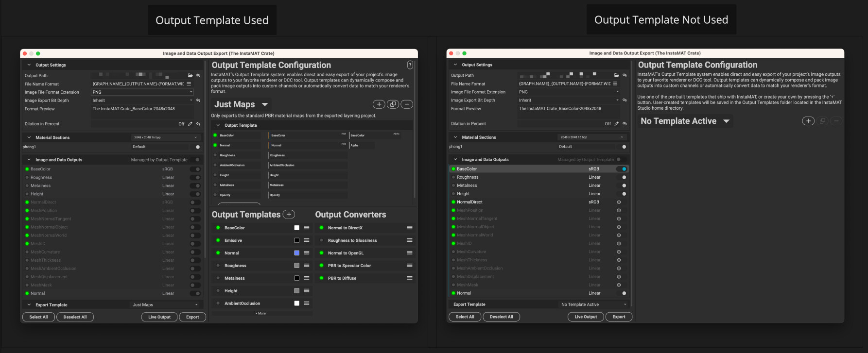The height and width of the screenshot is (353, 868).
Task: Remove the Just Maps template with minus icon
Action: click(x=407, y=104)
